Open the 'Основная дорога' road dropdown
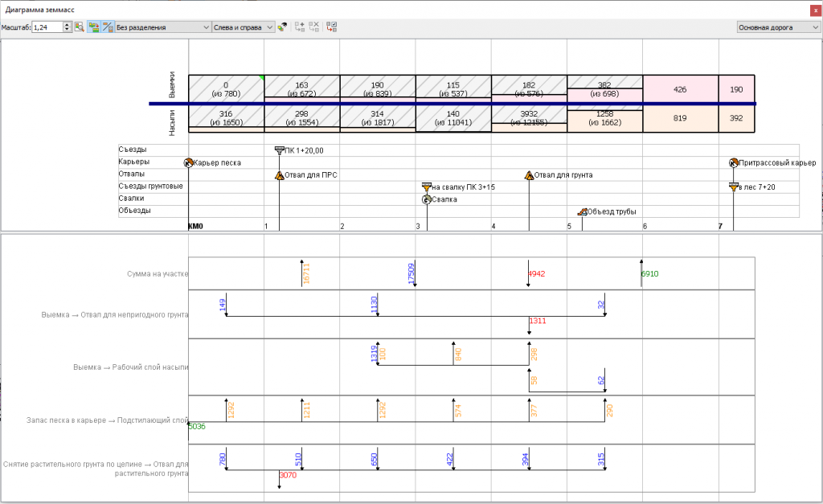The image size is (823, 504). 778,27
